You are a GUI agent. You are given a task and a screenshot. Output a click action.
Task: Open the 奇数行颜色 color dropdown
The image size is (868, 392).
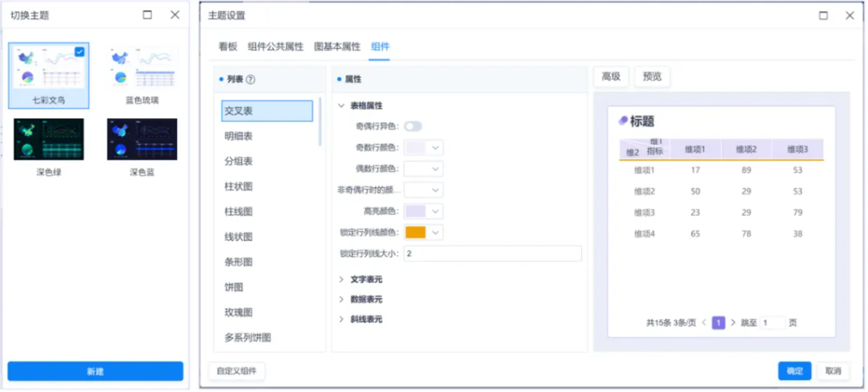(x=436, y=147)
